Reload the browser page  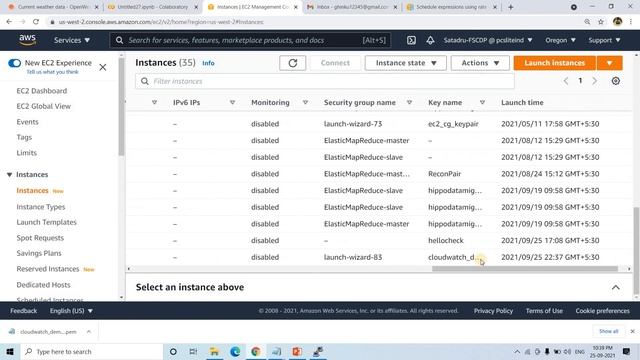tap(36, 22)
